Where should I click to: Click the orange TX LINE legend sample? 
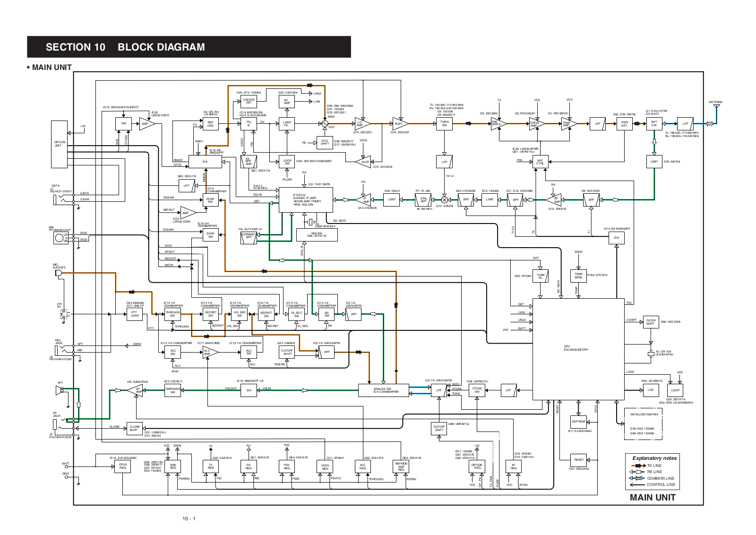637,466
